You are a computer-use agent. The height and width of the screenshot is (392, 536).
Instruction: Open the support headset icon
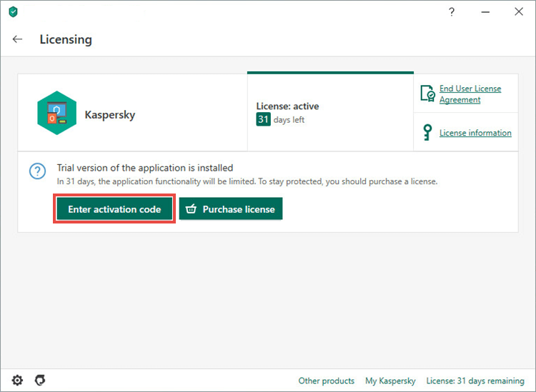click(40, 380)
